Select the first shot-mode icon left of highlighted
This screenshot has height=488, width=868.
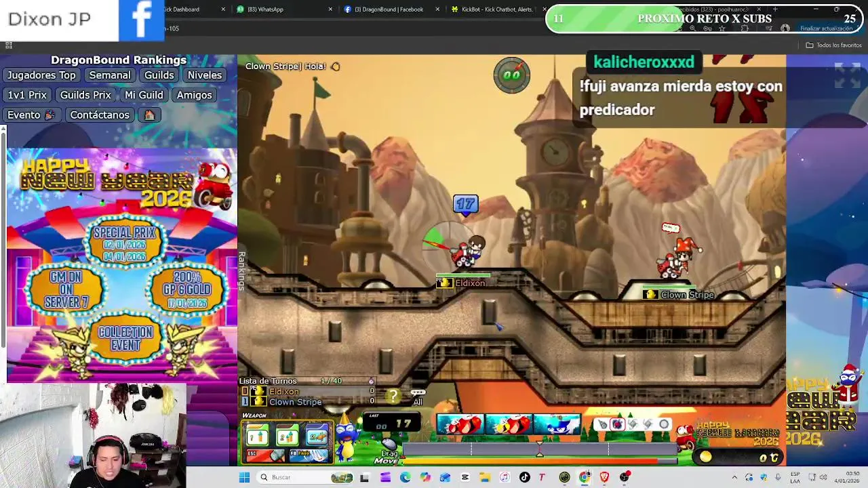tap(602, 424)
